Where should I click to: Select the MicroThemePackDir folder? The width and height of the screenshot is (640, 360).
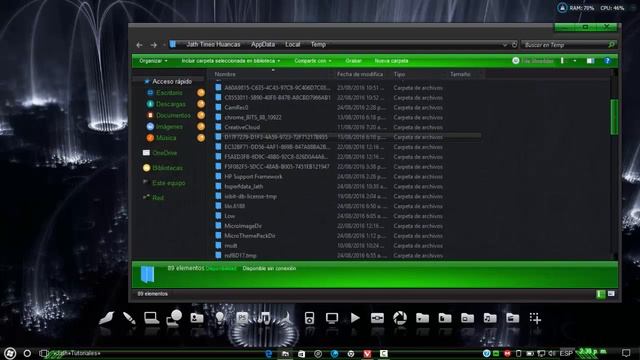[250, 236]
